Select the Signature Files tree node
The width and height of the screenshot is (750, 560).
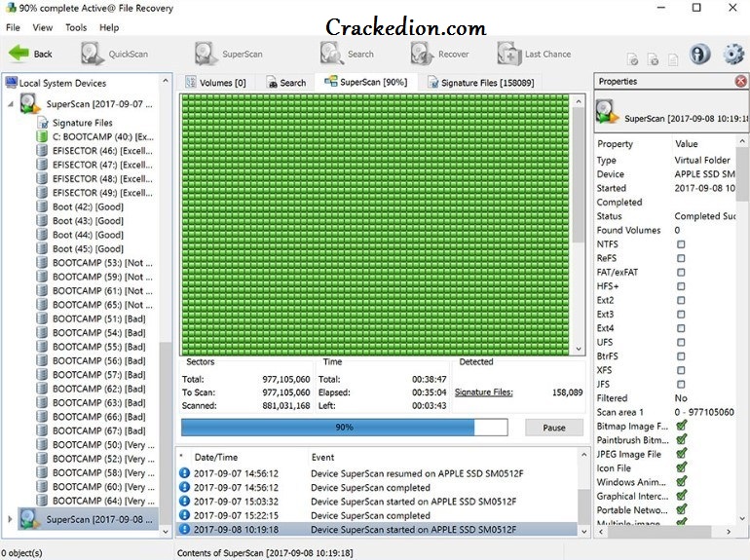tap(82, 123)
